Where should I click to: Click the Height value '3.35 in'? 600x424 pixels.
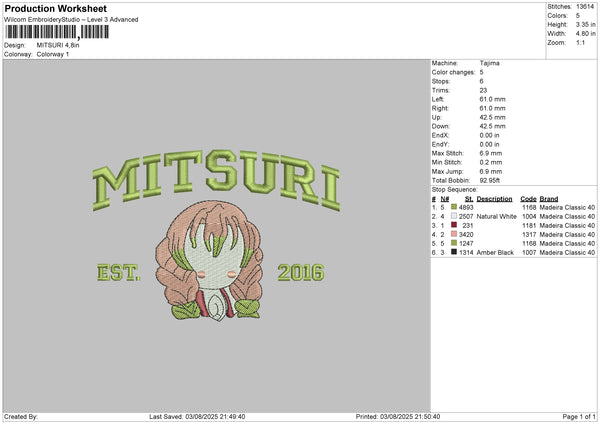585,24
